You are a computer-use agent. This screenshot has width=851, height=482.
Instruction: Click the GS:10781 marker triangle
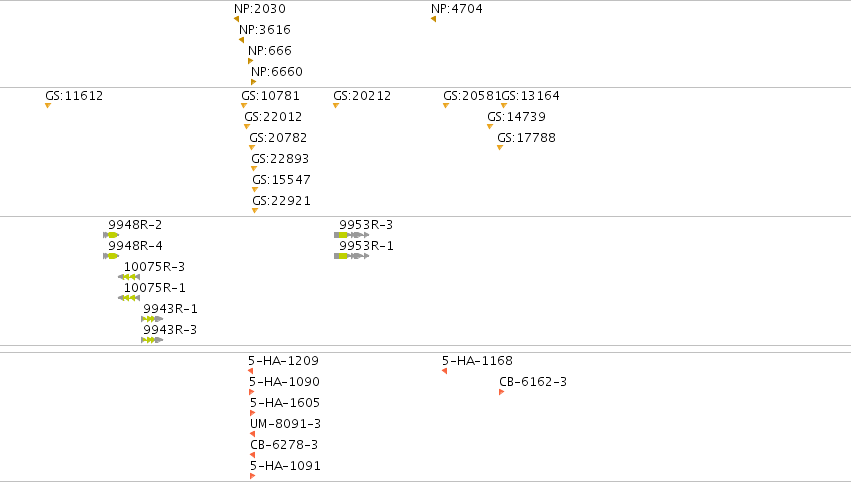tap(244, 105)
